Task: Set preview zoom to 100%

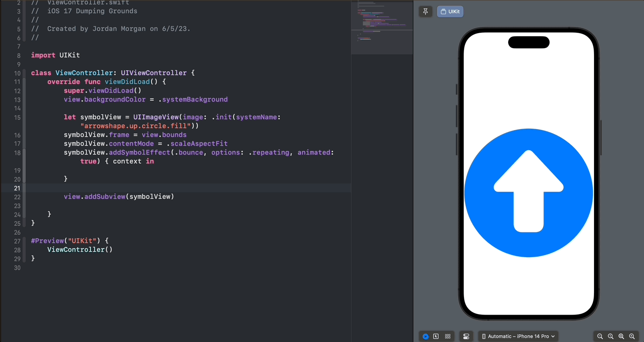Action: pos(611,336)
